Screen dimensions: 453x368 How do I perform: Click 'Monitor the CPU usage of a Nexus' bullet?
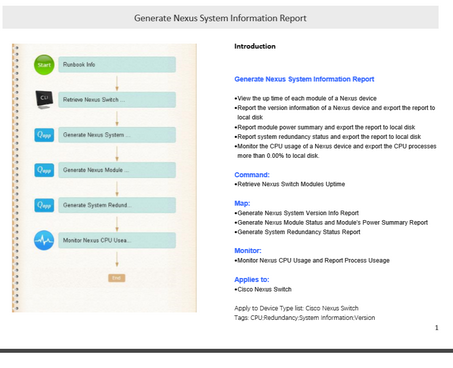[x=335, y=151]
